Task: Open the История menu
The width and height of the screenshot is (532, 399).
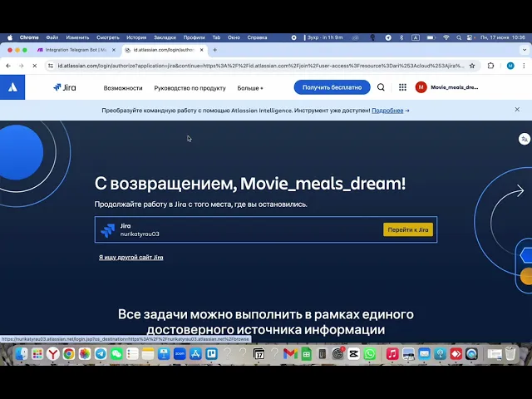Action: pos(136,37)
